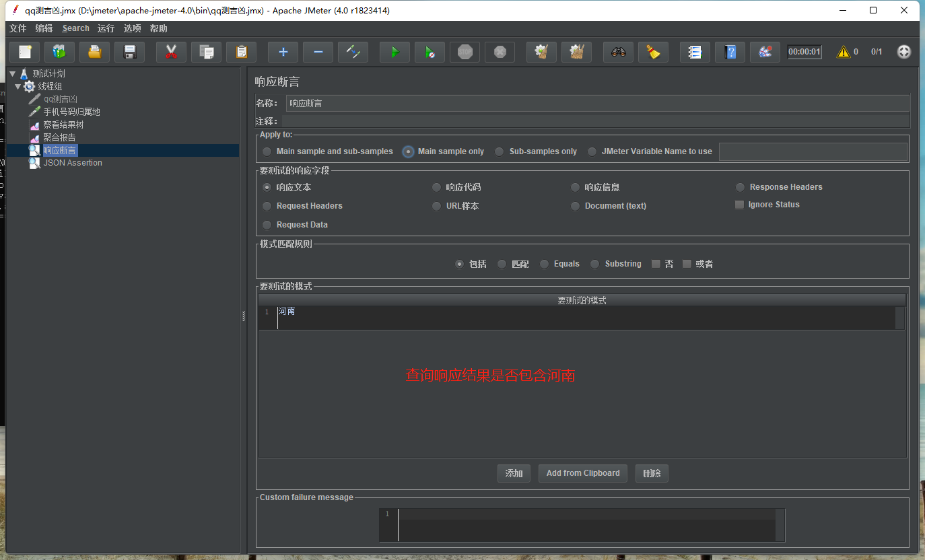The height and width of the screenshot is (560, 925).
Task: Click the Open file folder icon
Action: tap(95, 52)
